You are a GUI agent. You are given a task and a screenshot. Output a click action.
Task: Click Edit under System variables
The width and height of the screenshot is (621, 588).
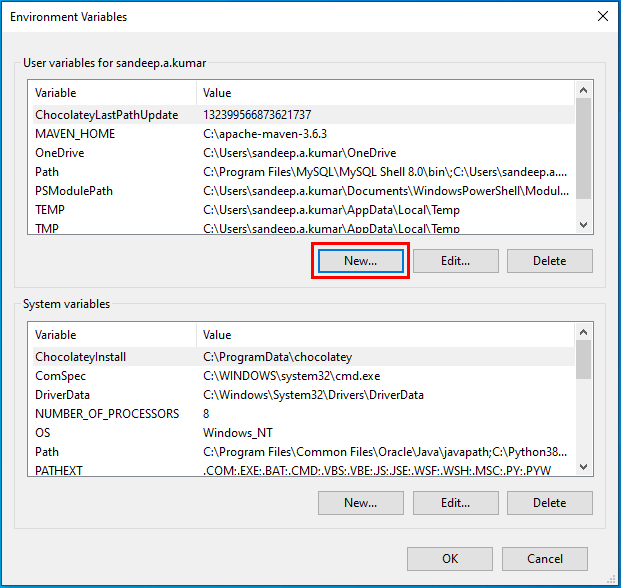(x=455, y=503)
